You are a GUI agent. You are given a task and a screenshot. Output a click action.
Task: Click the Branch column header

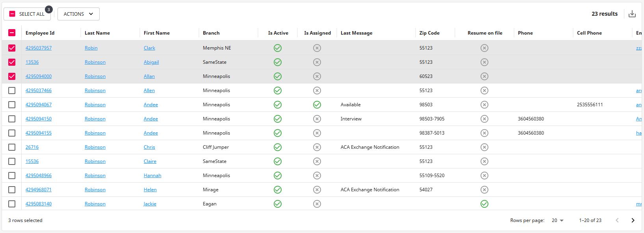211,33
